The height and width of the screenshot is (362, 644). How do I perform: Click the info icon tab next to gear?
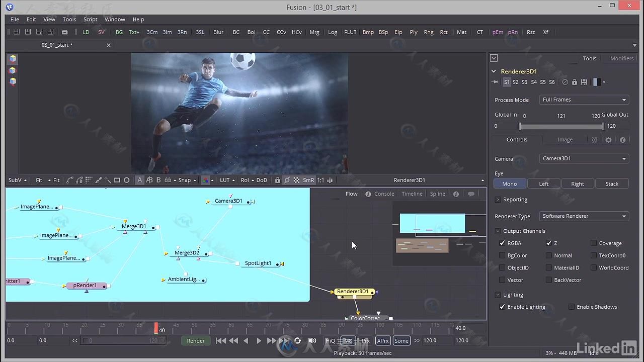pyautogui.click(x=622, y=140)
